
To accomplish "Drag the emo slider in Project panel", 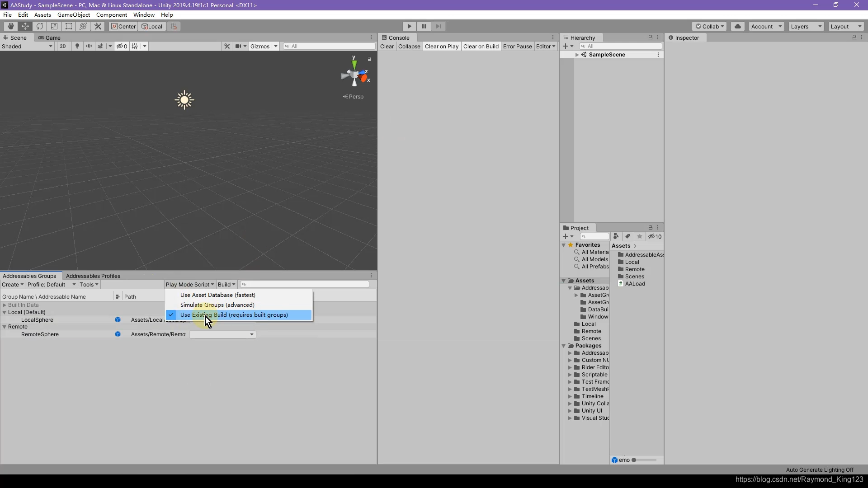I will (634, 460).
